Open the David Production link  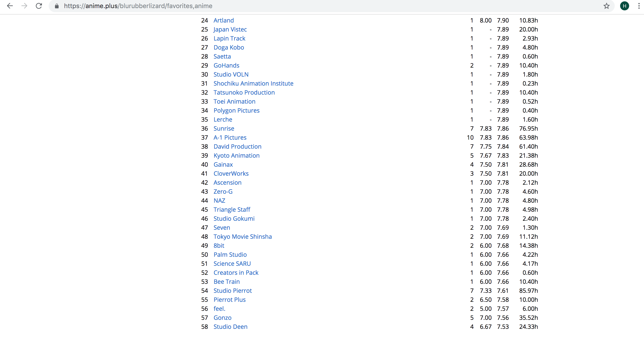click(237, 146)
